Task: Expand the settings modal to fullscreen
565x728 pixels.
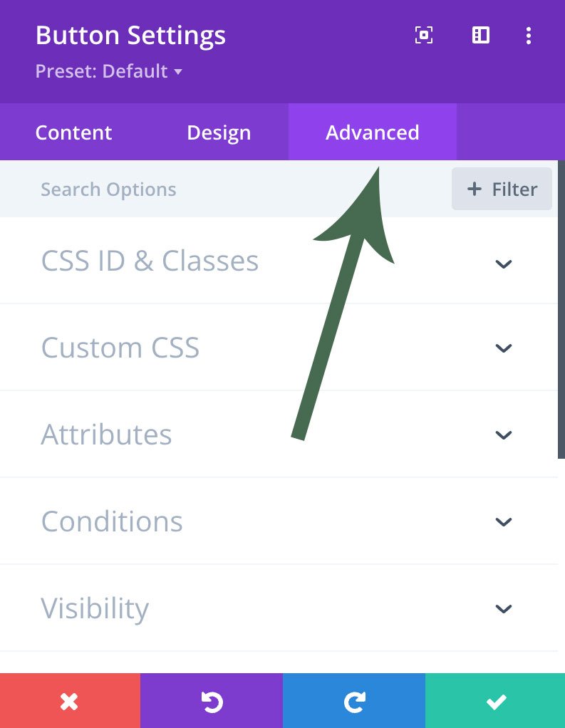Action: click(424, 36)
